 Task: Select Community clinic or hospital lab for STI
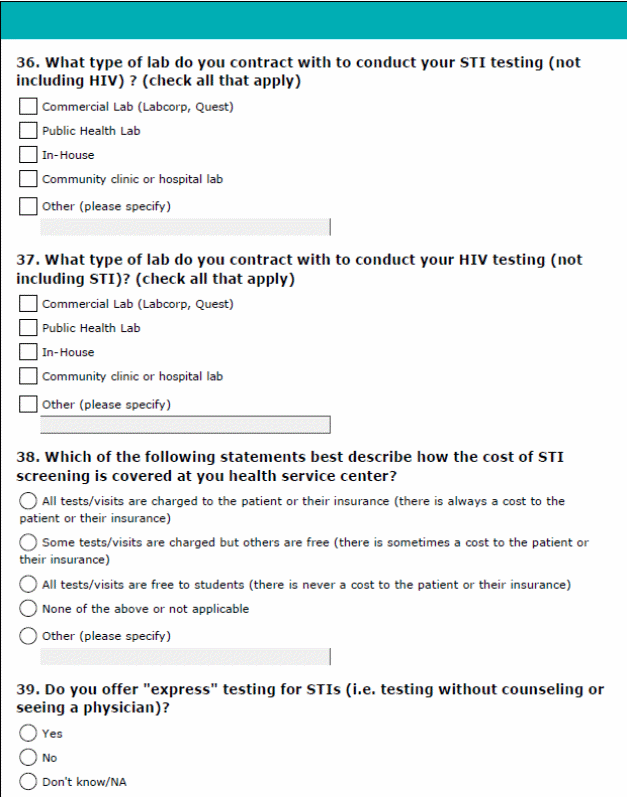[x=29, y=180]
